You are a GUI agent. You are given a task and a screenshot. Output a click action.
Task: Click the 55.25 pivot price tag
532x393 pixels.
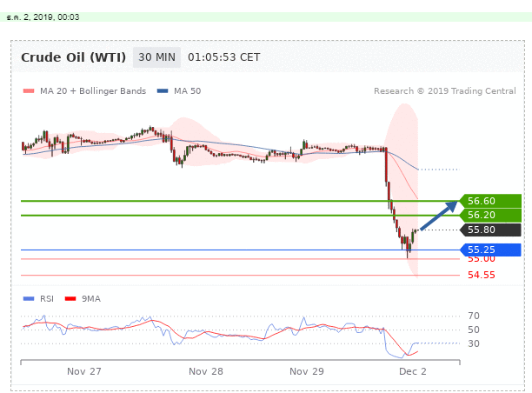[490, 250]
